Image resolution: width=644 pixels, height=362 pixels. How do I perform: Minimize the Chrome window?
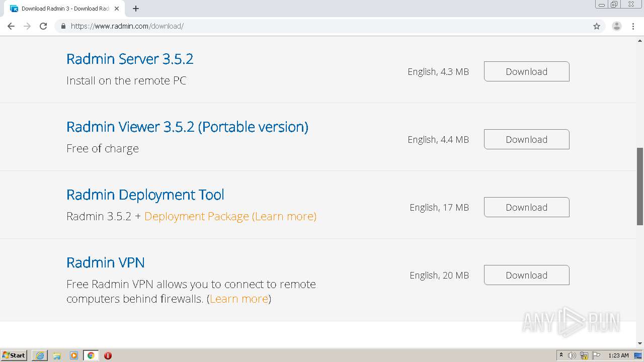click(x=602, y=5)
